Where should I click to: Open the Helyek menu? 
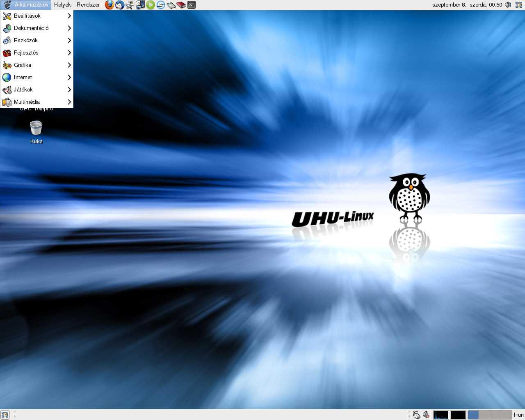tap(62, 5)
